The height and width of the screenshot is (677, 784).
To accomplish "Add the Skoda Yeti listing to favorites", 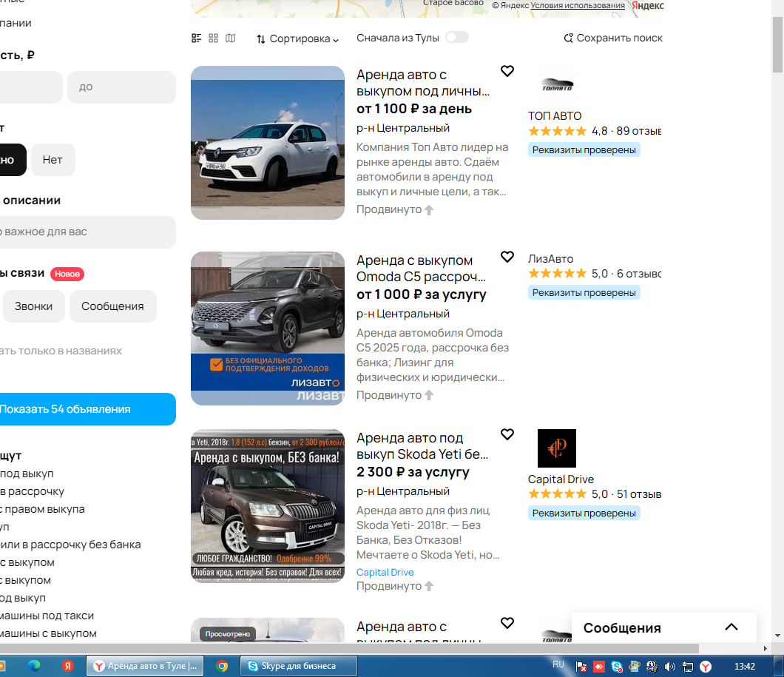I will 507,434.
